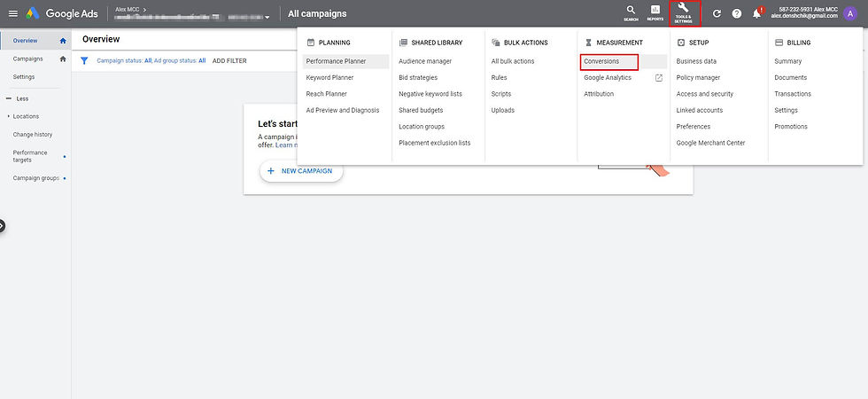Image resolution: width=868 pixels, height=399 pixels.
Task: Open the account avatar A
Action: (x=850, y=14)
